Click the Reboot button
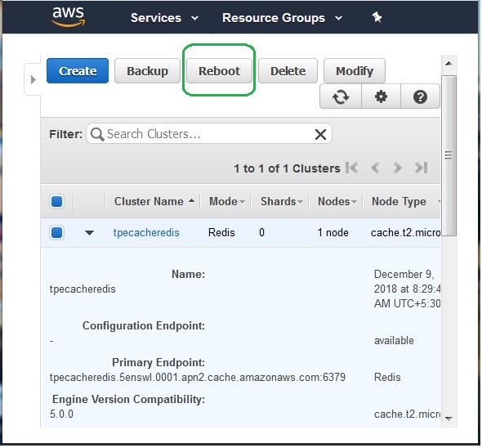This screenshot has height=448, width=482. tap(219, 71)
